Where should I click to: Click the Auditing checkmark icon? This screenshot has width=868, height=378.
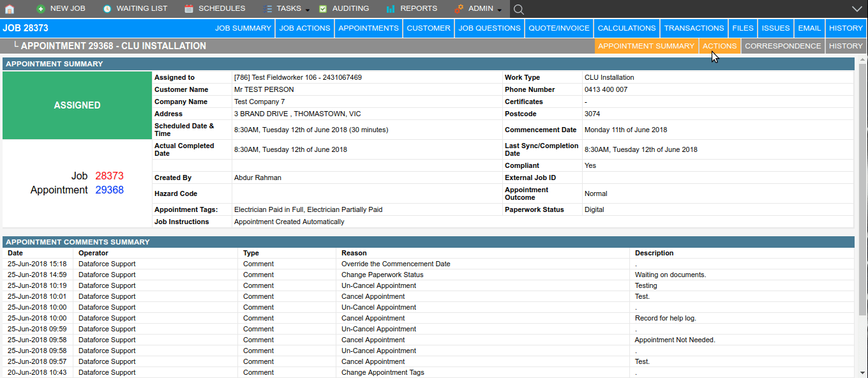pyautogui.click(x=323, y=9)
